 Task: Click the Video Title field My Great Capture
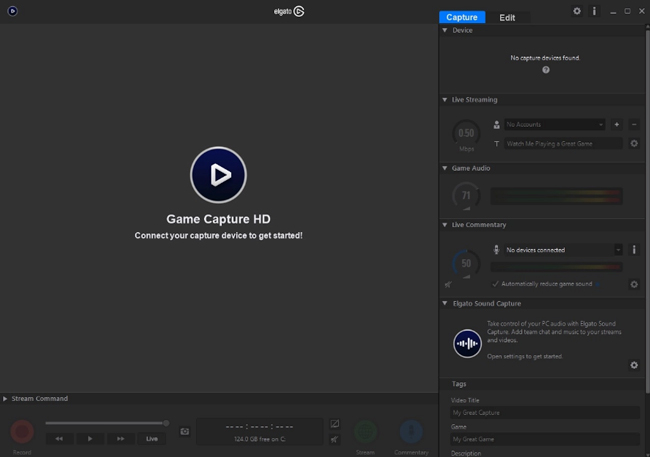pos(545,413)
